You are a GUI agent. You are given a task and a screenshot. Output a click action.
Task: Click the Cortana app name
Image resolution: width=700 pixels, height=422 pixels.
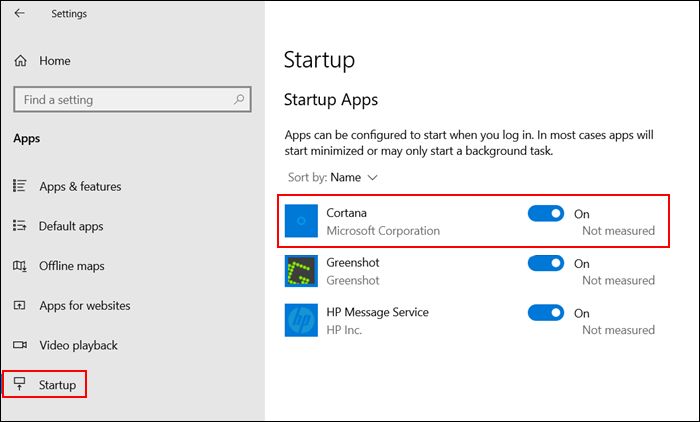(346, 213)
